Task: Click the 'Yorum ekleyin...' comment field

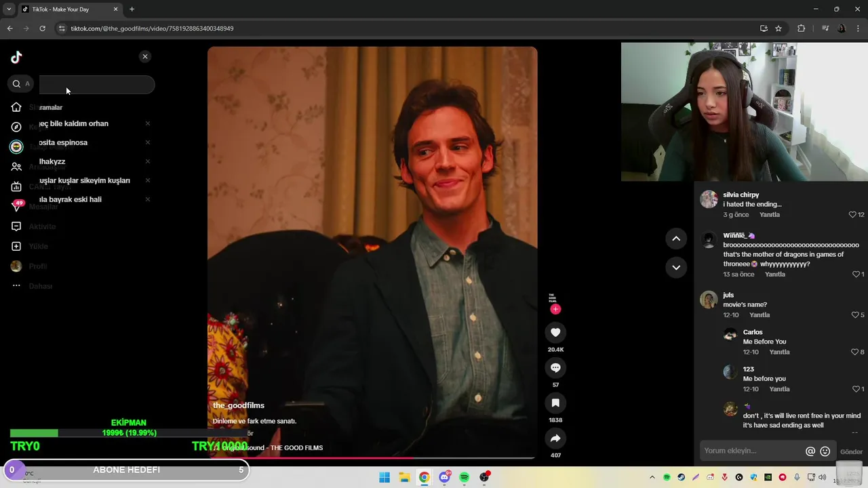Action: pos(751,451)
